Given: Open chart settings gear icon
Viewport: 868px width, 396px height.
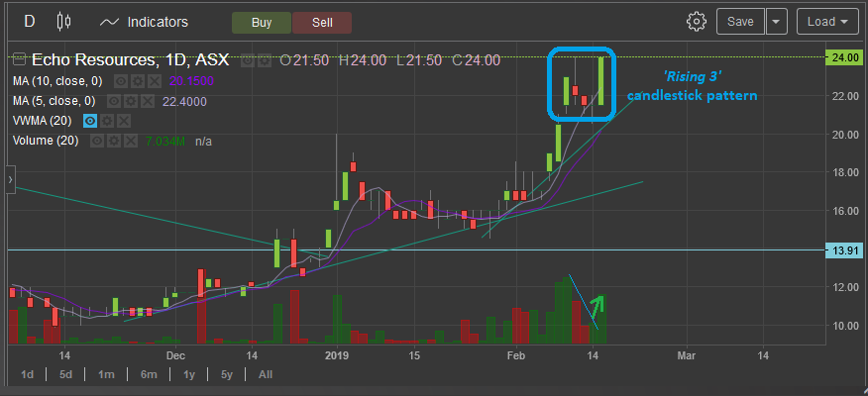Looking at the screenshot, I should click(697, 22).
